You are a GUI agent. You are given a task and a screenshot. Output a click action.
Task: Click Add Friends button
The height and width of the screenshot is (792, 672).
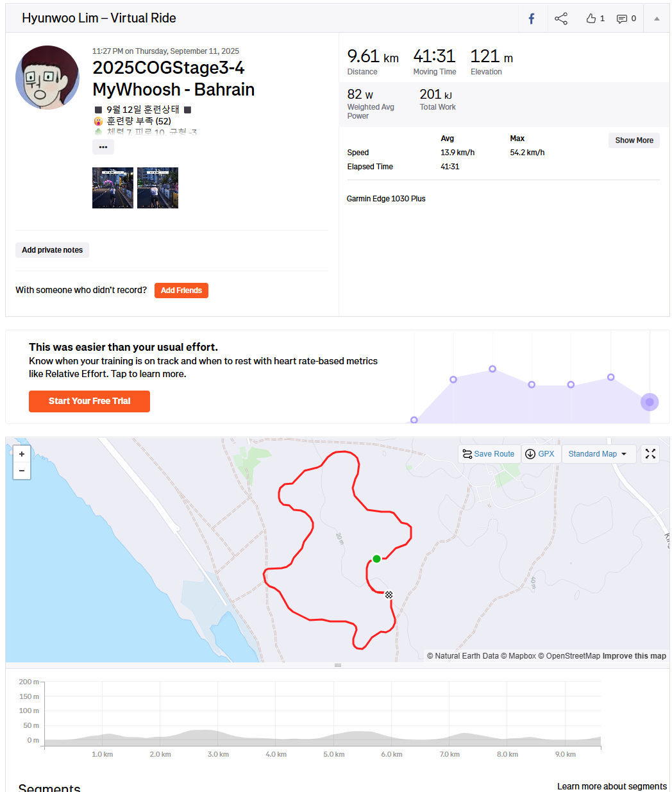(181, 291)
